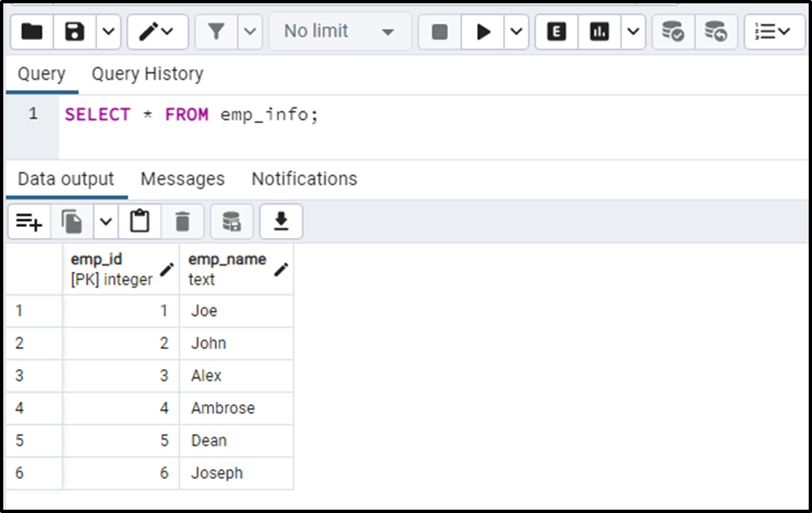Download results with the download arrow icon
The width and height of the screenshot is (812, 513).
click(x=281, y=222)
